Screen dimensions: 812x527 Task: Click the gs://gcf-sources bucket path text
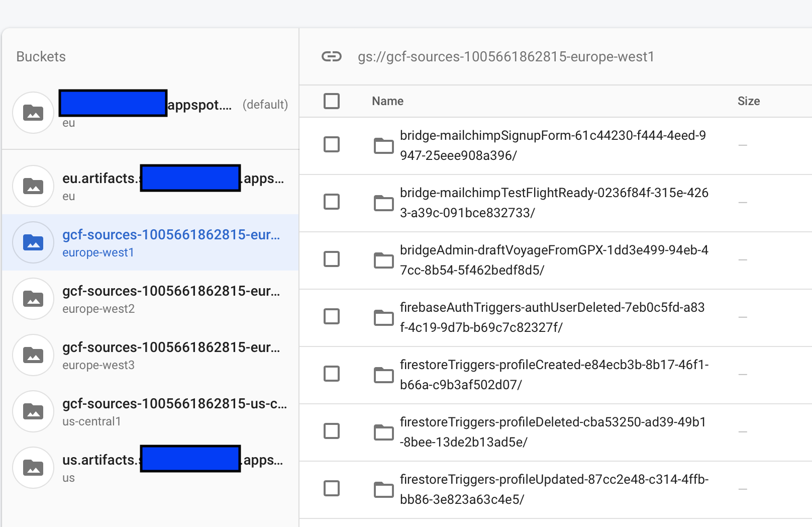click(506, 57)
